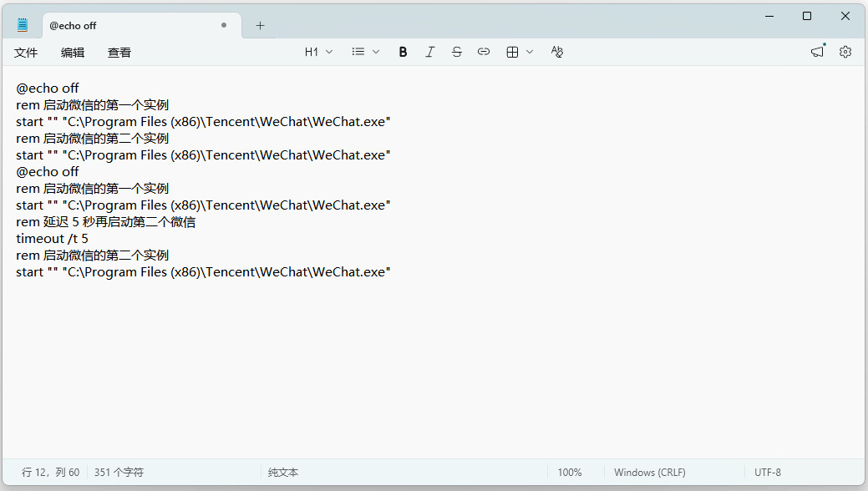Close the Notepad window

coord(845,16)
